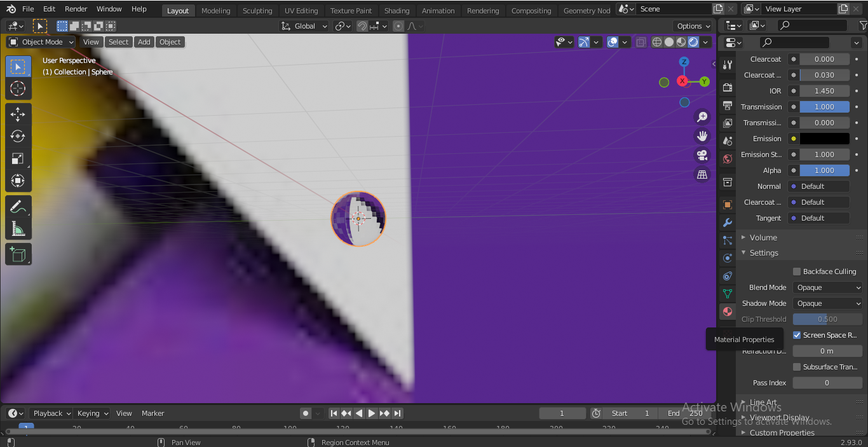The width and height of the screenshot is (868, 447).
Task: Open the Blend Mode dropdown
Action: coord(827,287)
